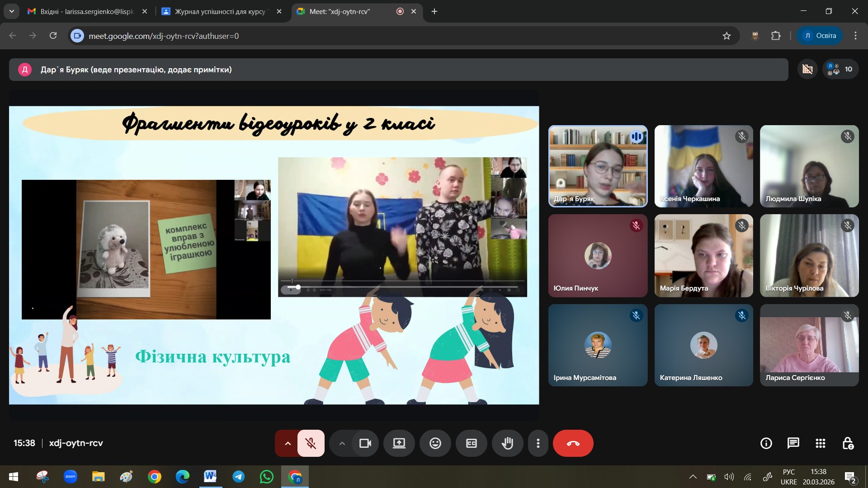Click the red leave call button

click(573, 443)
